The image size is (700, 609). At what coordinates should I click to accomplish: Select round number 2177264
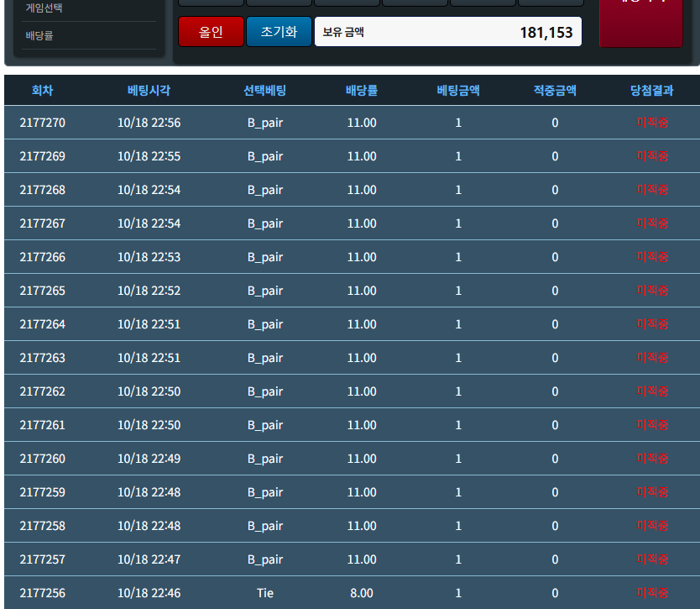[x=43, y=324]
